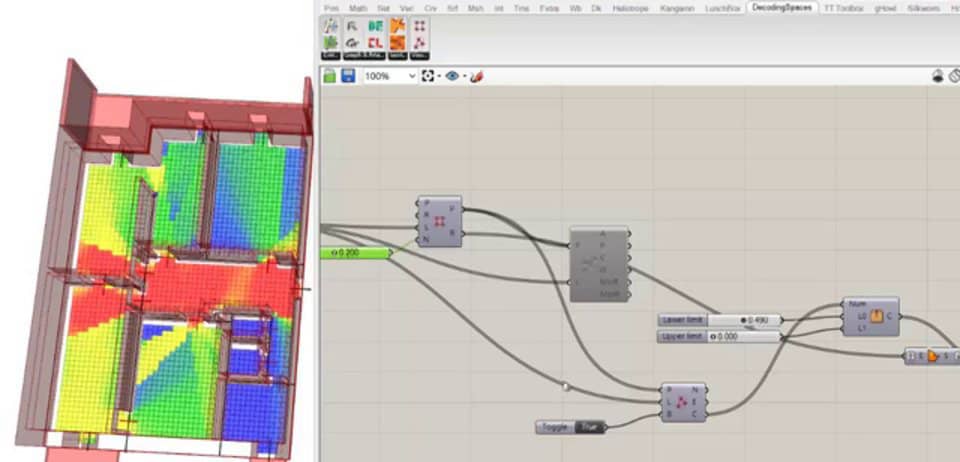Click the bottom orange field ribbon icon
960x462 pixels.
[398, 43]
